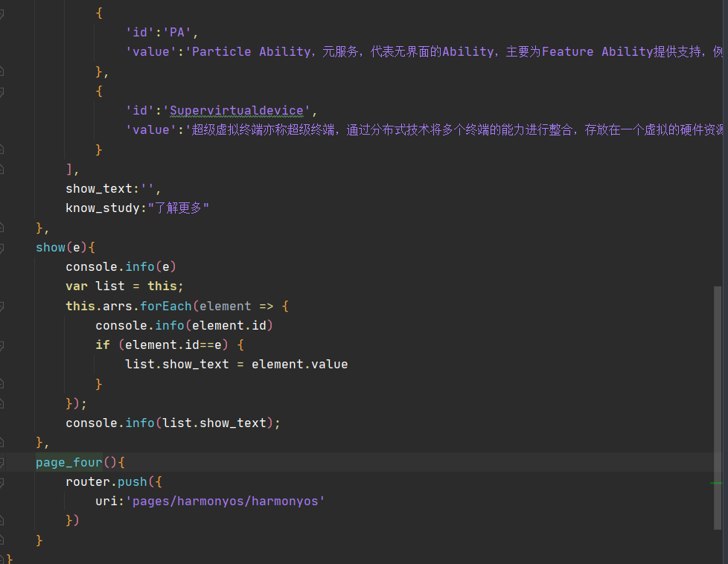Click the green change marker in scrollbar stripe

(716, 483)
